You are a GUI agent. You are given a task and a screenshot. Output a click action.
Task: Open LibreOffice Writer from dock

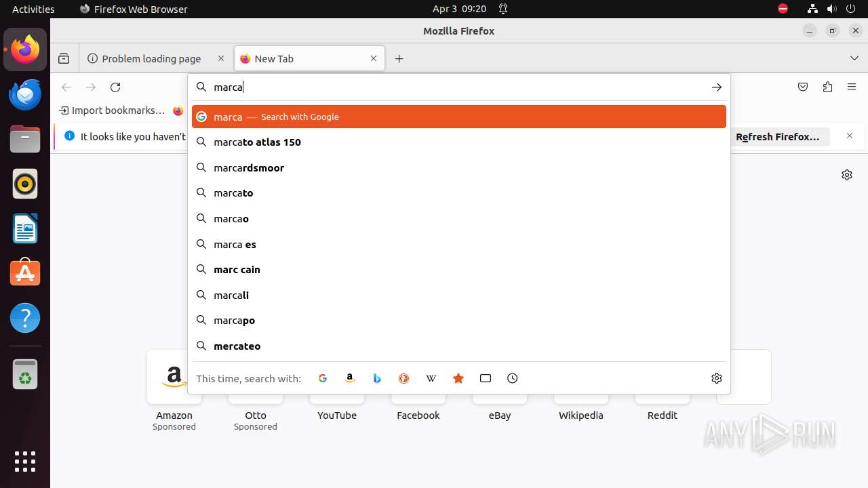click(x=25, y=228)
